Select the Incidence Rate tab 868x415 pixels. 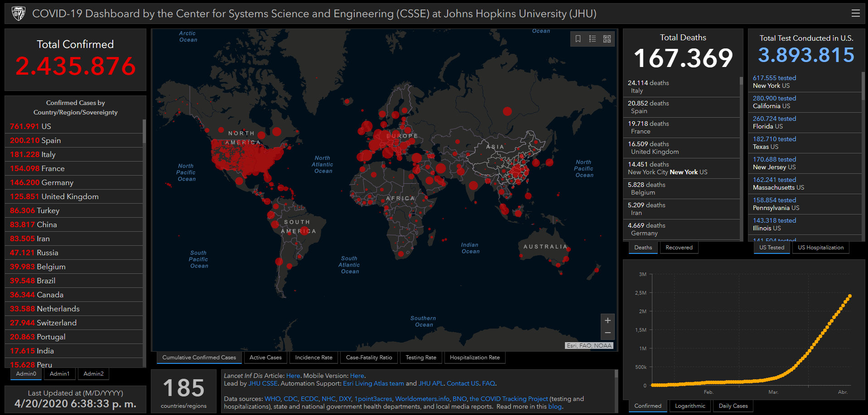pos(313,358)
